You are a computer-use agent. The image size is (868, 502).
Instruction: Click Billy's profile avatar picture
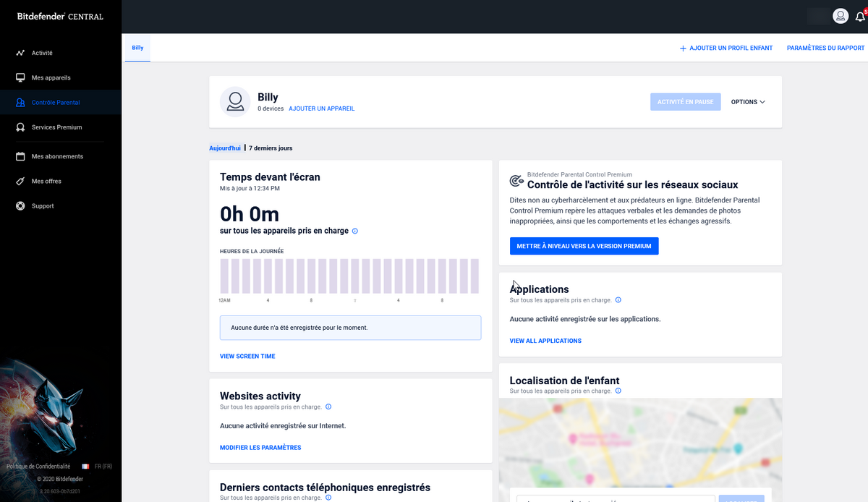(x=234, y=102)
